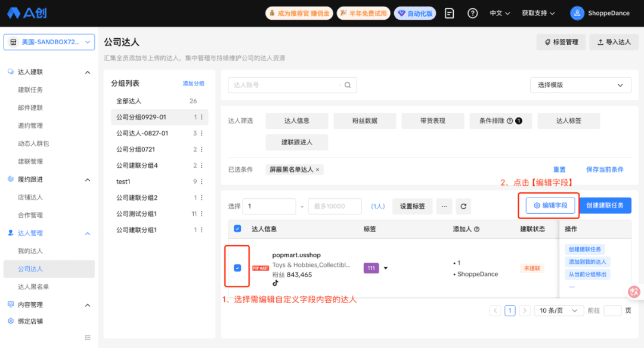Click the 最多10000 input field
The image size is (644, 348).
(x=335, y=206)
